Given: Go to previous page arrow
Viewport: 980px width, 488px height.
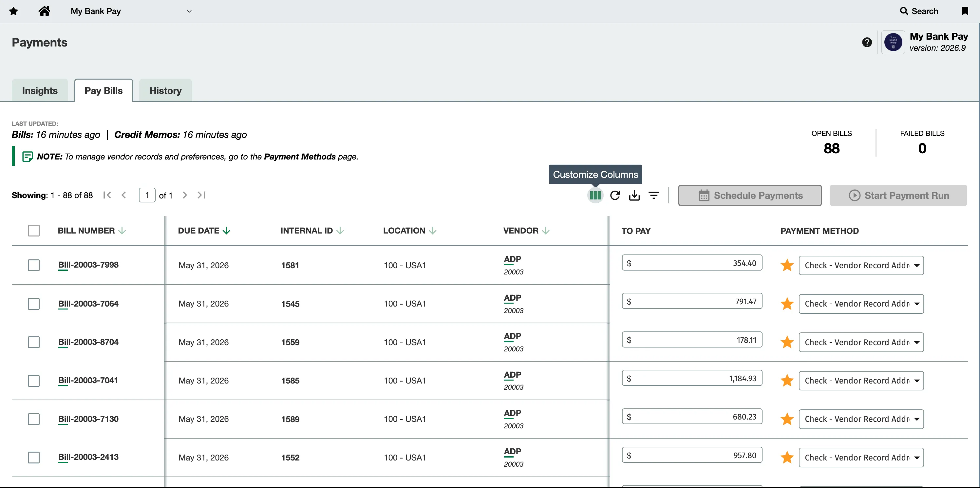Looking at the screenshot, I should pos(123,195).
